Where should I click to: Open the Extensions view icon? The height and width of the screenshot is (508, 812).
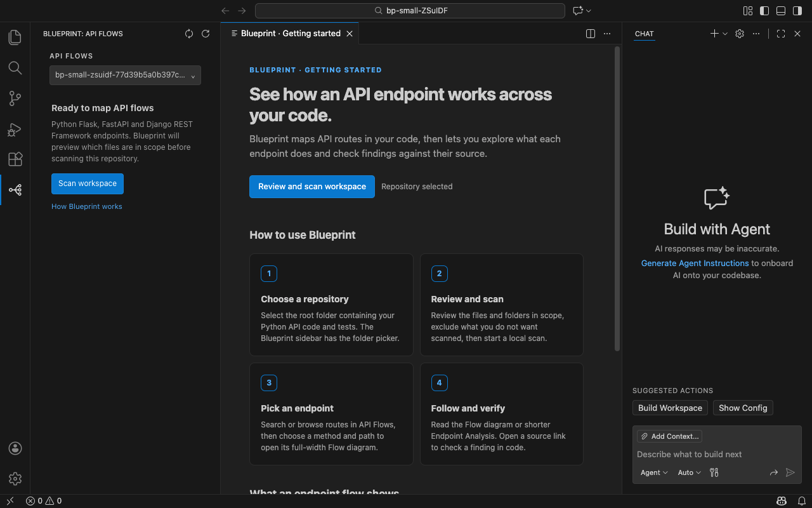coord(15,159)
